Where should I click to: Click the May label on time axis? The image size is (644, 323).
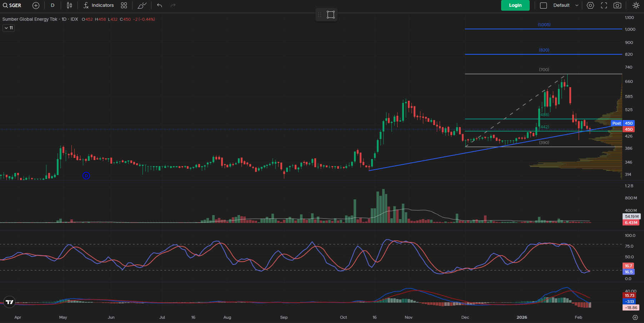[63, 317]
